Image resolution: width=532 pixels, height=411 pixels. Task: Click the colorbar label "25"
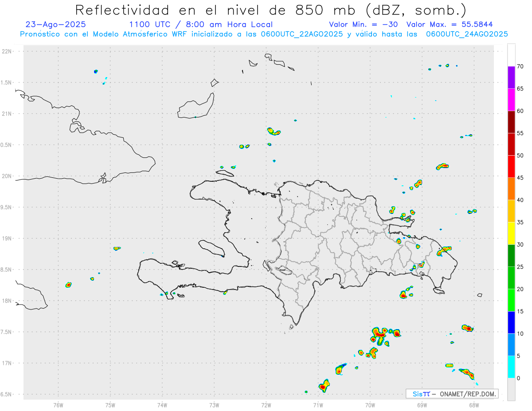coord(520,267)
